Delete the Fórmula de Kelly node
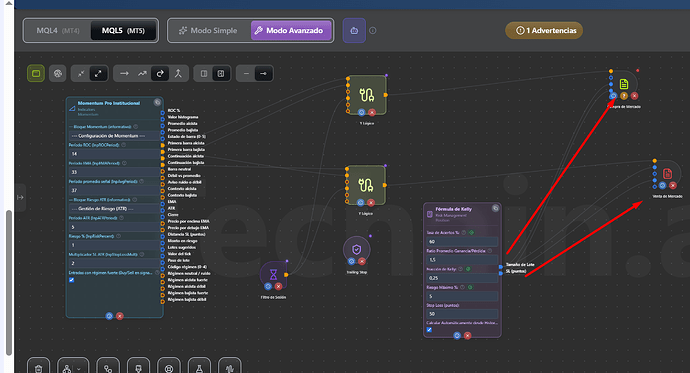 pos(468,335)
